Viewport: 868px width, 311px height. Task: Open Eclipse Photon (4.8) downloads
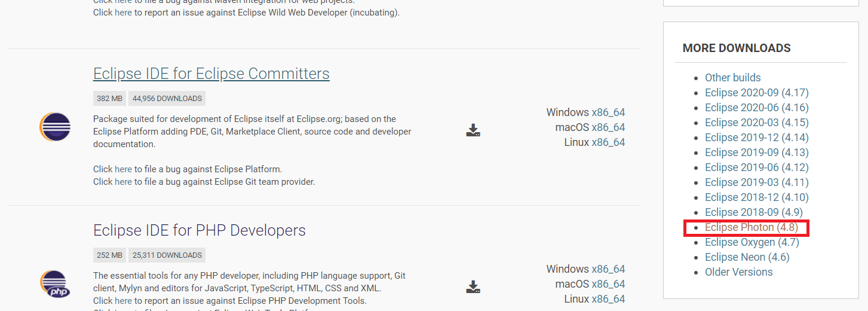click(x=752, y=227)
